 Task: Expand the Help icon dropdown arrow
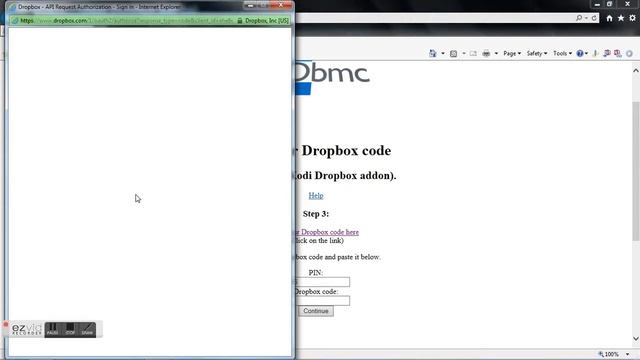(x=587, y=53)
